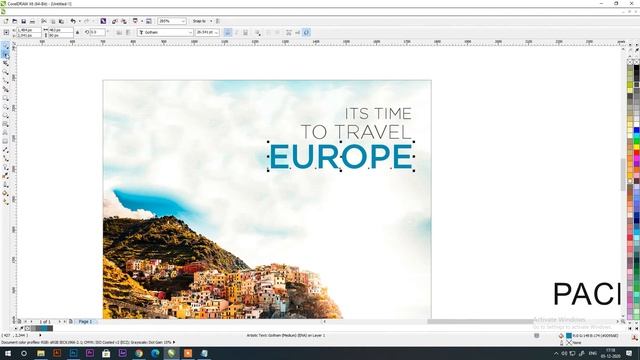Toggle Interactive OpenType button

(307, 32)
